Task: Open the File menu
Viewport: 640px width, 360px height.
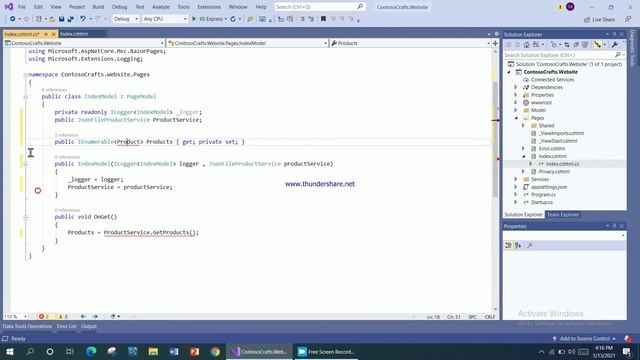Action: (22, 7)
